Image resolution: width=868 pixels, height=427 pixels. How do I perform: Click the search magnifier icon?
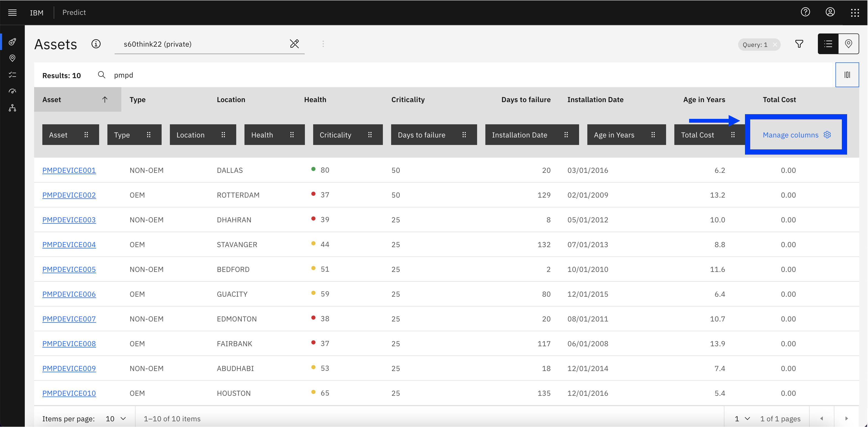[102, 75]
